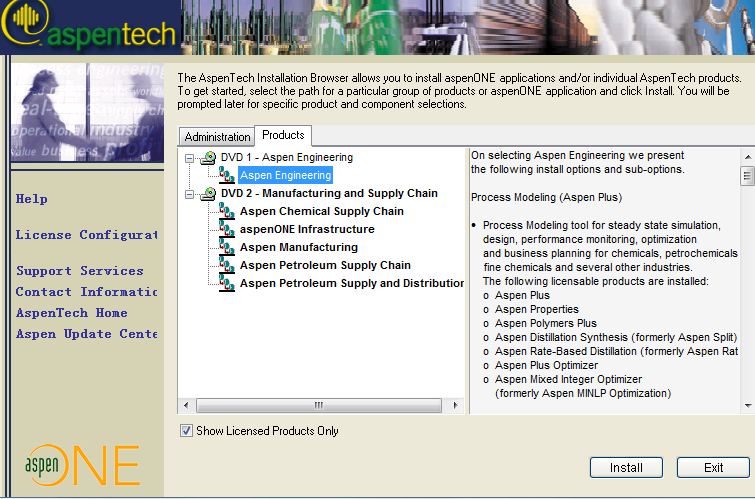Screen dimensions: 755x499
Task: Open the Support Services link
Action: point(80,271)
